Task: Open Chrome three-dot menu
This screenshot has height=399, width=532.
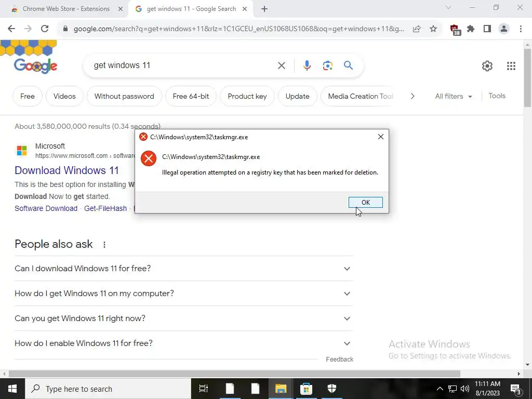Action: [521, 29]
